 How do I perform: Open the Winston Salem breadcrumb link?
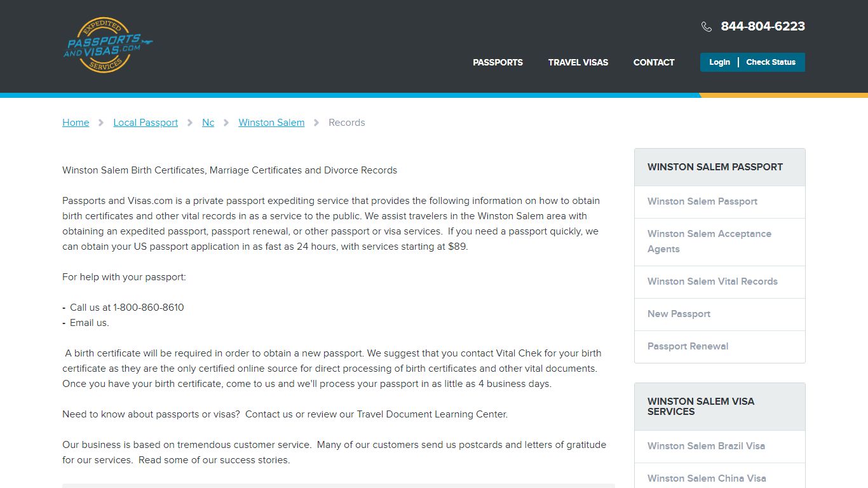(x=271, y=123)
